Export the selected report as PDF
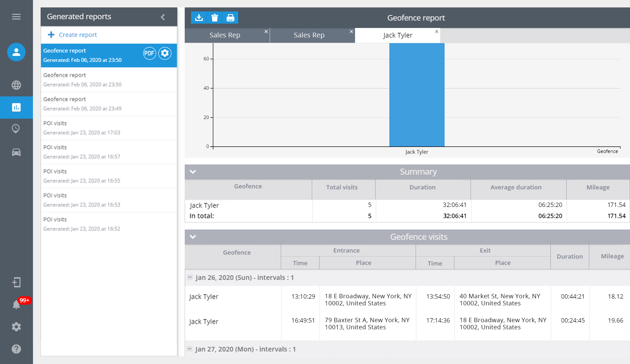630x364 pixels. tap(149, 53)
